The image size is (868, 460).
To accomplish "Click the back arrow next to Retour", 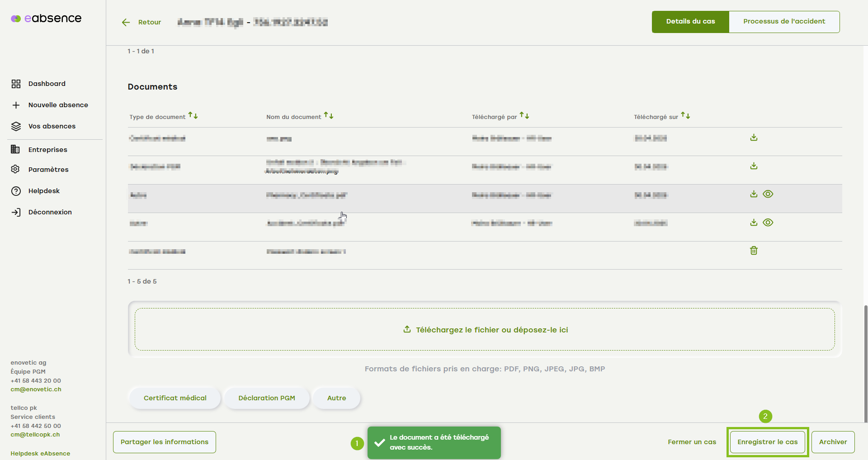I will pyautogui.click(x=126, y=22).
